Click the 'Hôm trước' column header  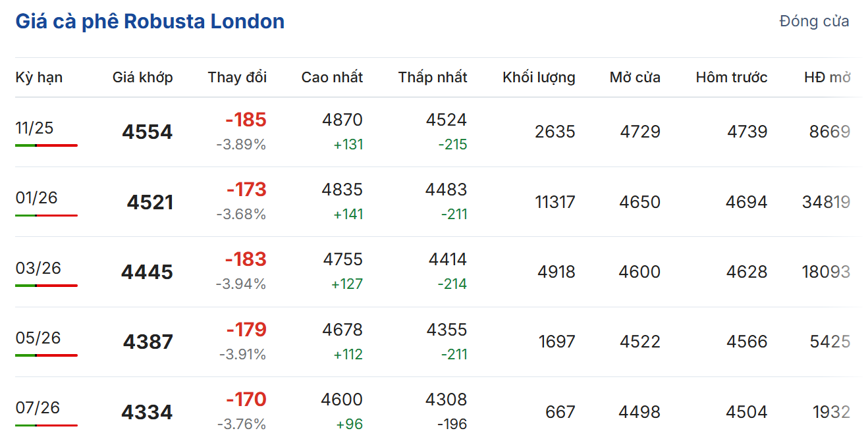tap(731, 78)
